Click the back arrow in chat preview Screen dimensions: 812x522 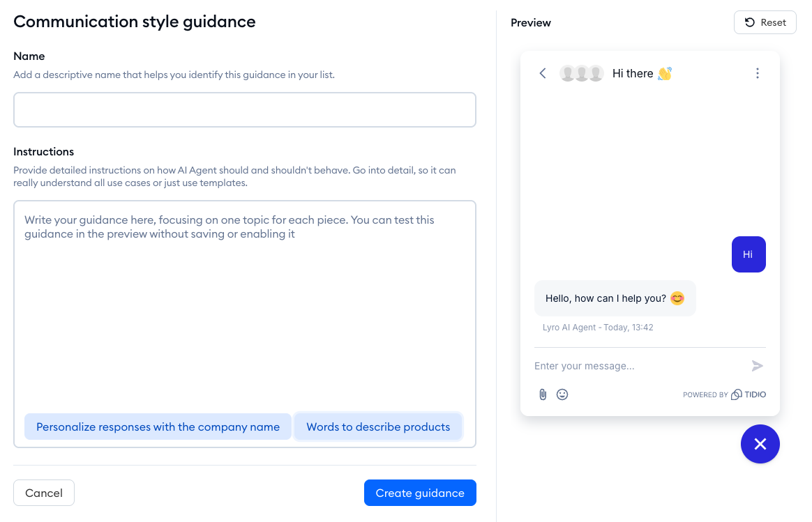(543, 72)
